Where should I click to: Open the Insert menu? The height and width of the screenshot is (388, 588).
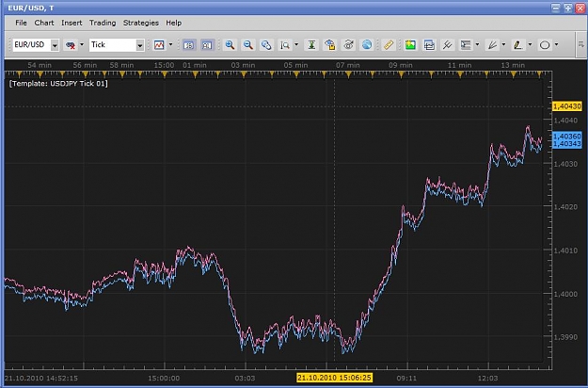[72, 23]
